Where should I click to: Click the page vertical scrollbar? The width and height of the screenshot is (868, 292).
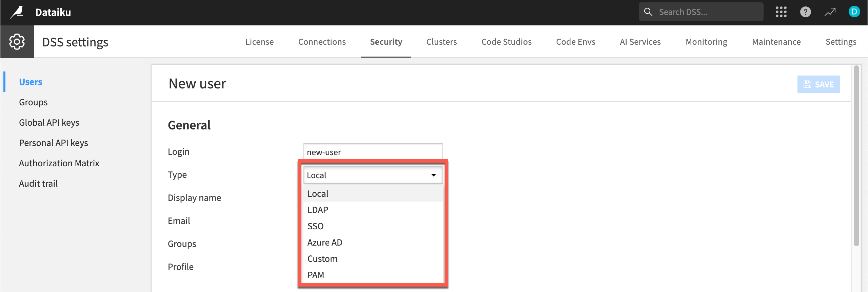pos(856,156)
